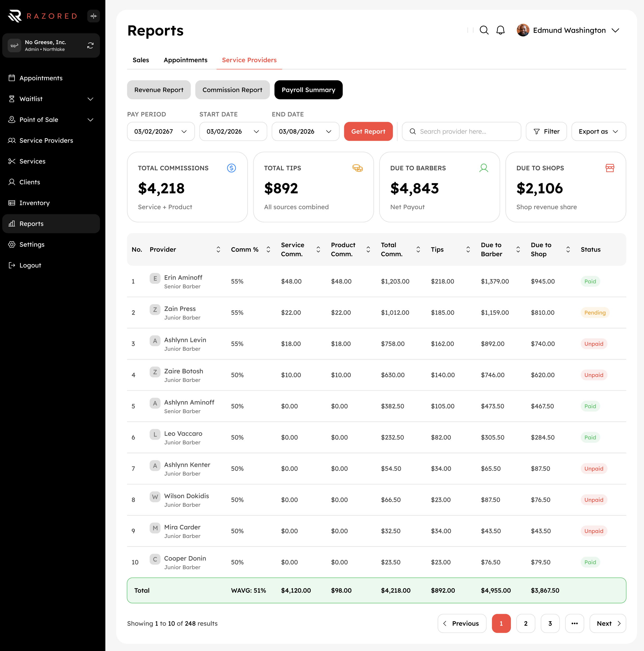Switch to the Appointments report tab
Viewport: 644px width, 651px height.
[x=186, y=60]
